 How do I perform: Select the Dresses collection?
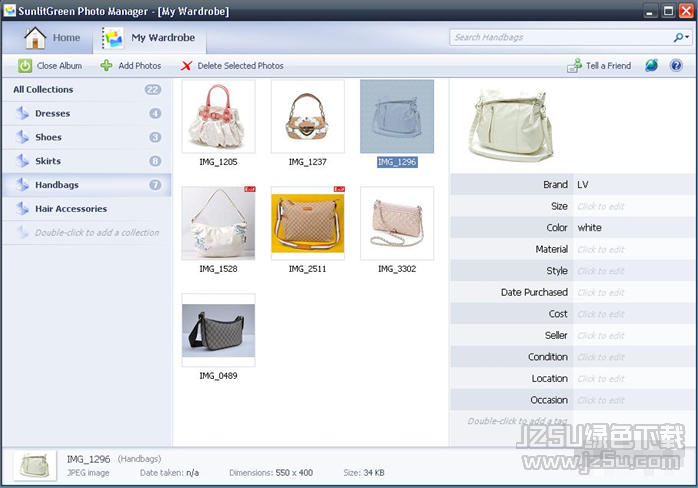coord(87,114)
